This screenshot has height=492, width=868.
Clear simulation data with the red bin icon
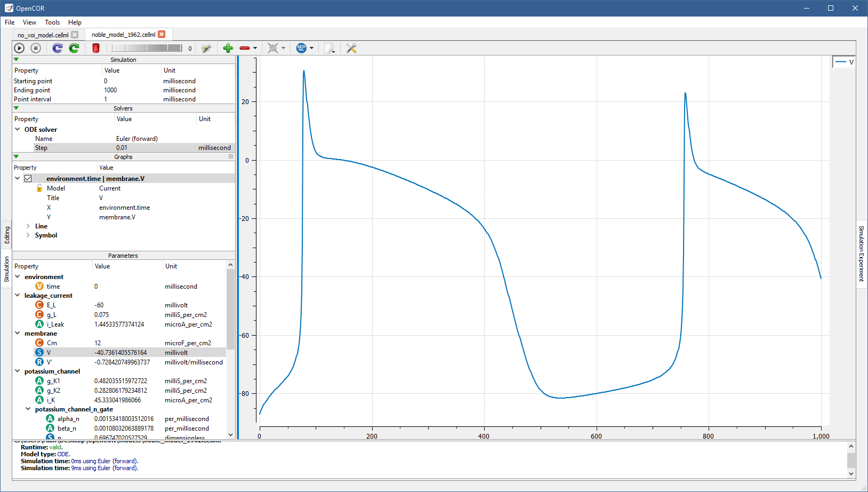click(x=96, y=48)
